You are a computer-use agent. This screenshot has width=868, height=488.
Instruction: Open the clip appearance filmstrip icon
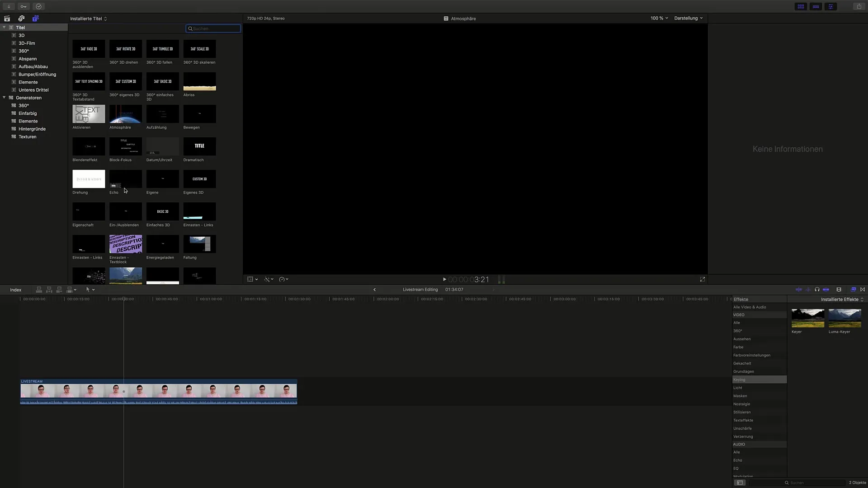839,290
